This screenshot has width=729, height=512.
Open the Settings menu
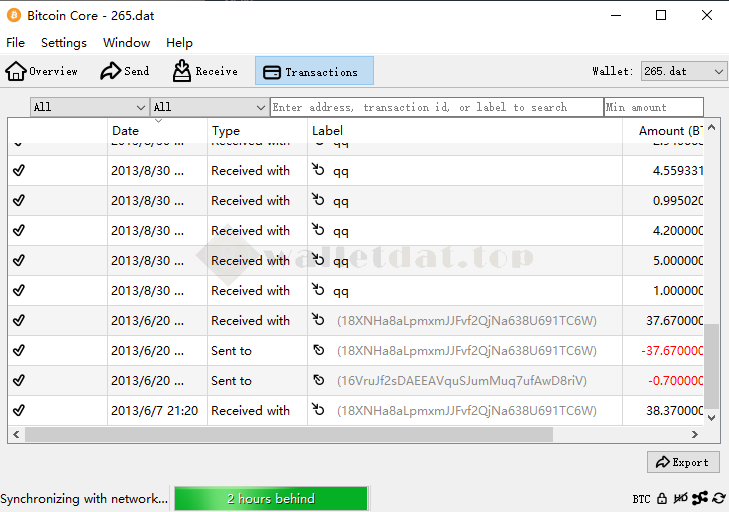click(64, 43)
